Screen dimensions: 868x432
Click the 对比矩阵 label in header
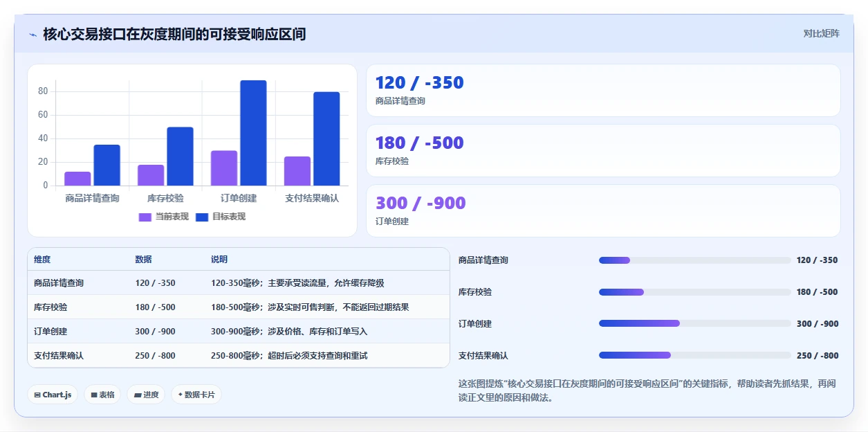click(x=822, y=34)
